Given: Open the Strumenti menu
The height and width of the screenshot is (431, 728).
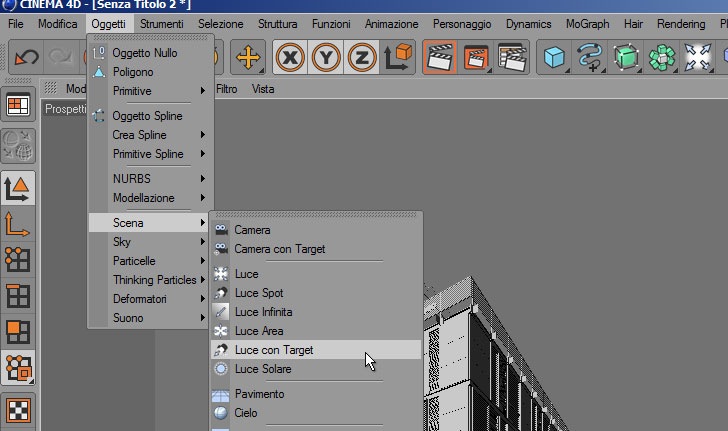Looking at the screenshot, I should click(162, 24).
